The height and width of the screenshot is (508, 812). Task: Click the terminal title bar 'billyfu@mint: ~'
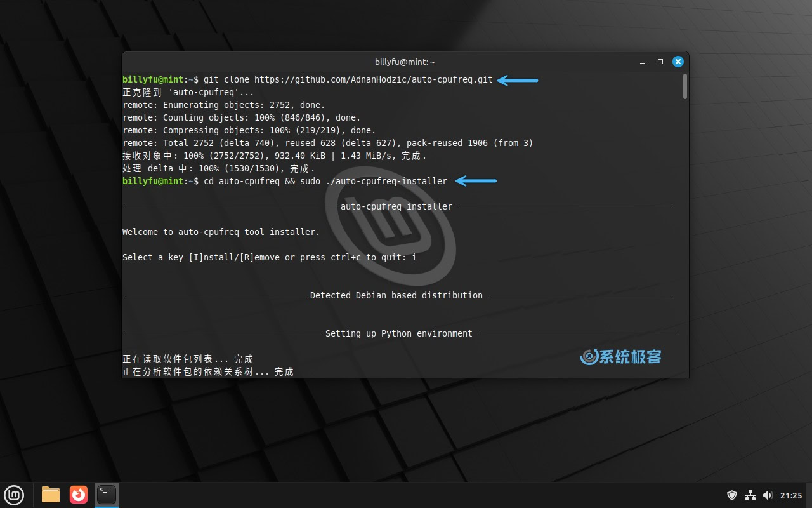(405, 62)
